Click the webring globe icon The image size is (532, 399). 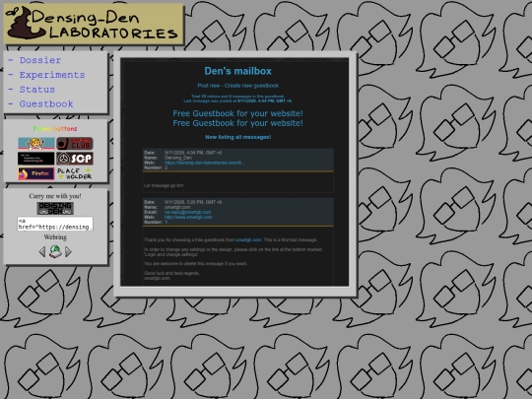click(55, 251)
